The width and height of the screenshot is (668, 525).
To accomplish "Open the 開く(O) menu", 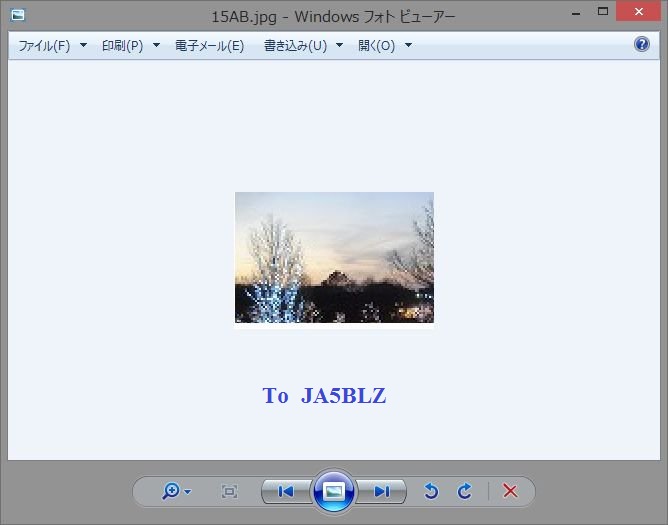I will pos(377,46).
